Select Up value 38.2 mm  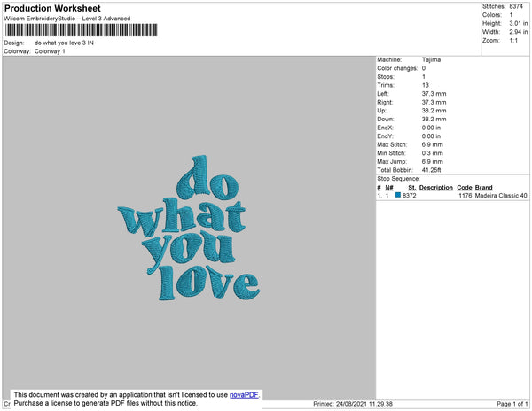pyautogui.click(x=434, y=111)
